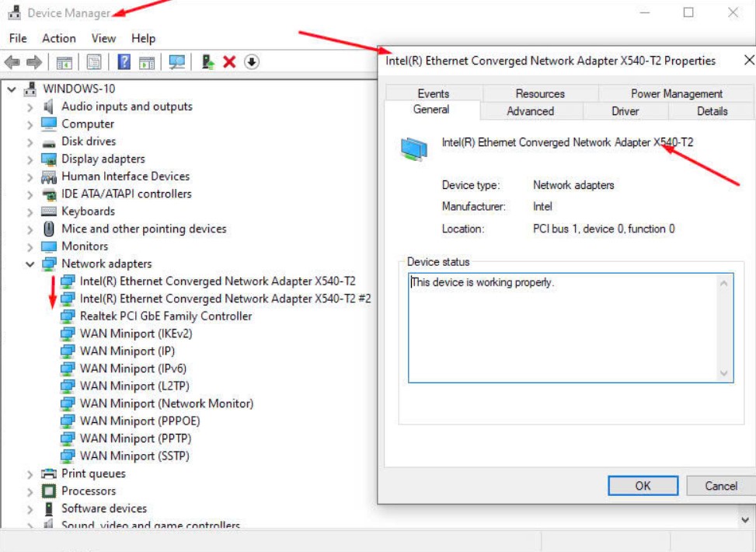
Task: Open the Power Management tab
Action: click(x=676, y=93)
